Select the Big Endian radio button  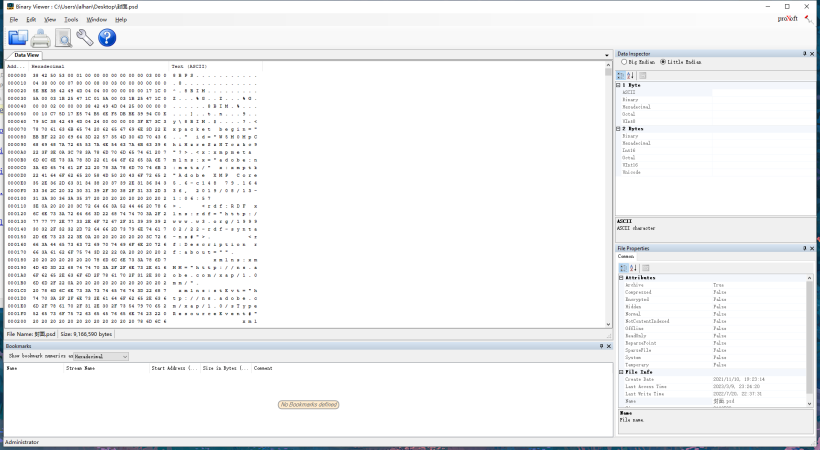(x=624, y=62)
